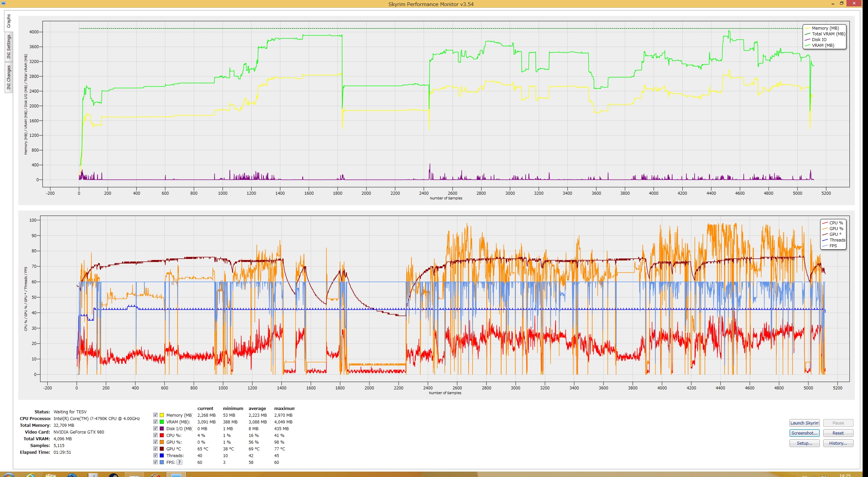Click the GPU temperature maximum '77 °C'
Image resolution: width=868 pixels, height=477 pixels.
[x=280, y=449]
